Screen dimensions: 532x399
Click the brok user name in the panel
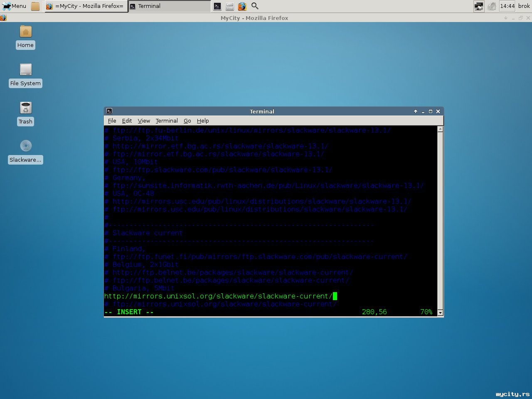click(524, 6)
